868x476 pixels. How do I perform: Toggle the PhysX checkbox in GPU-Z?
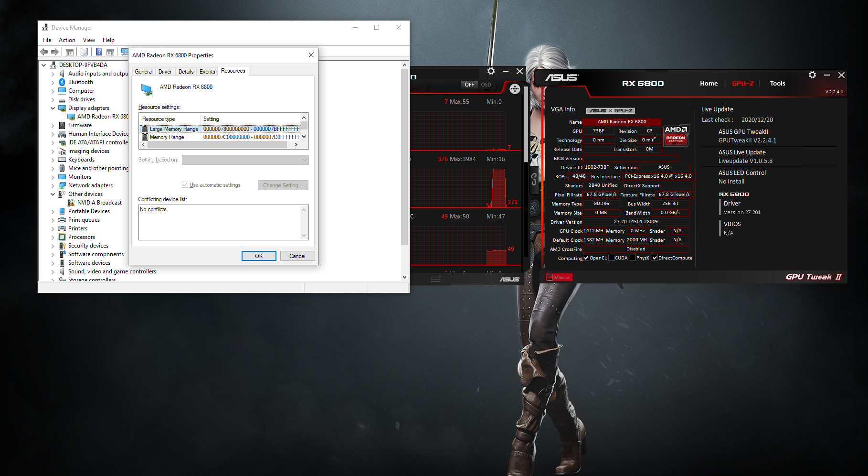633,258
